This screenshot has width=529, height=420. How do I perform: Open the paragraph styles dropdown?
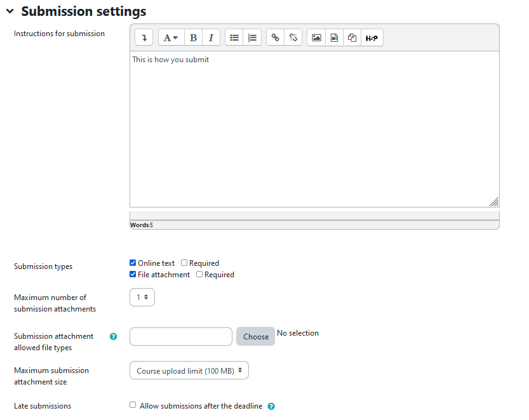171,38
